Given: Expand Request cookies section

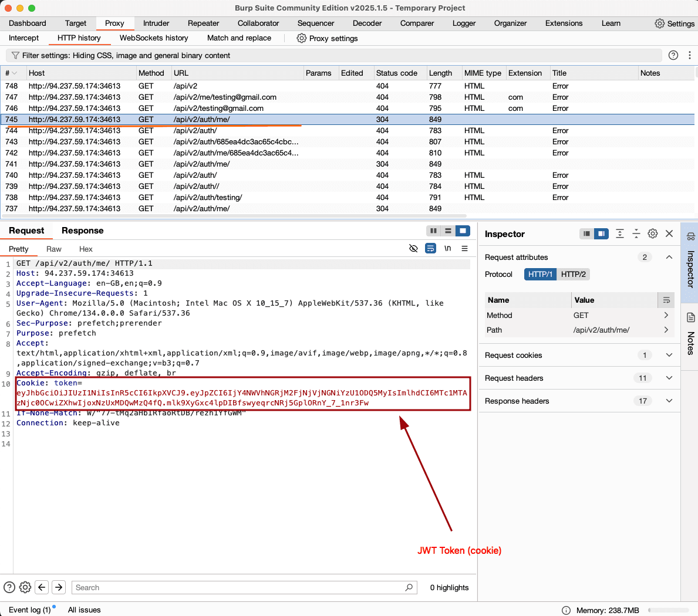Looking at the screenshot, I should [669, 355].
